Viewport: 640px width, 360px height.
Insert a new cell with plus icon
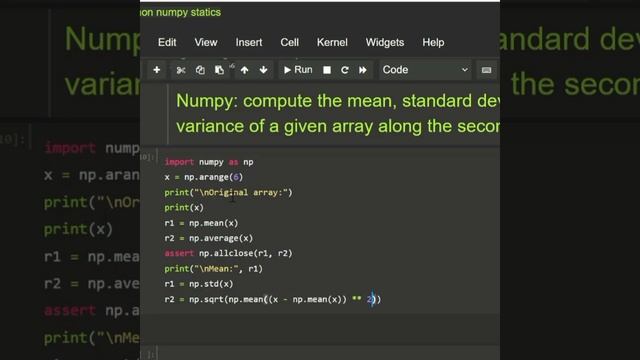pyautogui.click(x=156, y=70)
